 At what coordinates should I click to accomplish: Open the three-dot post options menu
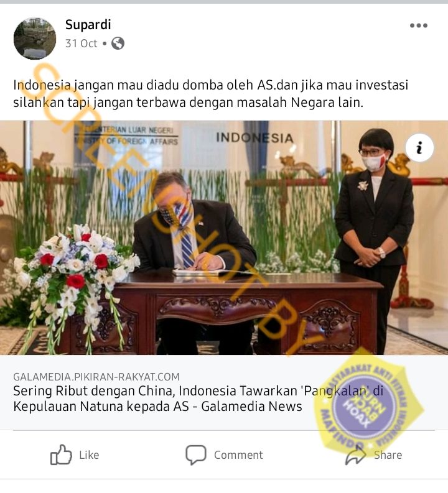coord(418,25)
